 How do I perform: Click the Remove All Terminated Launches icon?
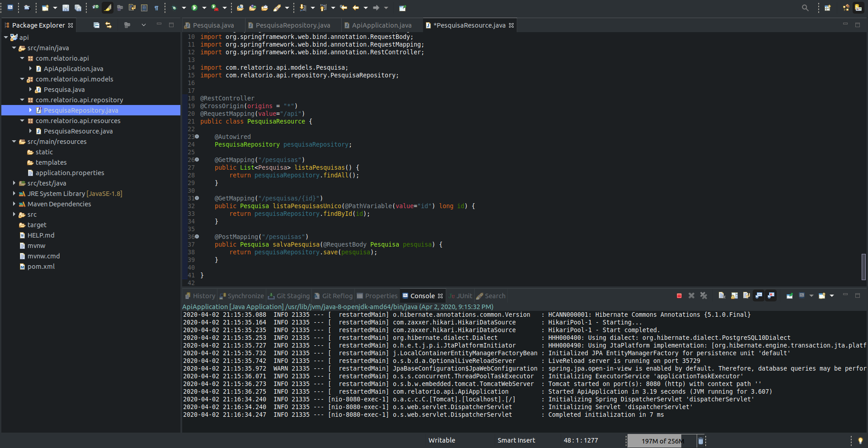pyautogui.click(x=703, y=295)
